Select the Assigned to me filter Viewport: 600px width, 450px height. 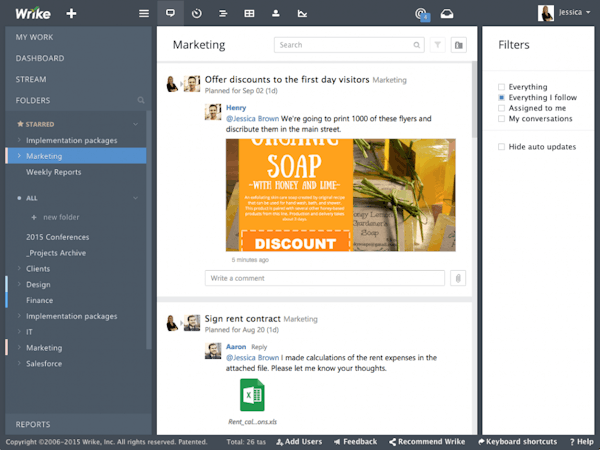(x=502, y=108)
